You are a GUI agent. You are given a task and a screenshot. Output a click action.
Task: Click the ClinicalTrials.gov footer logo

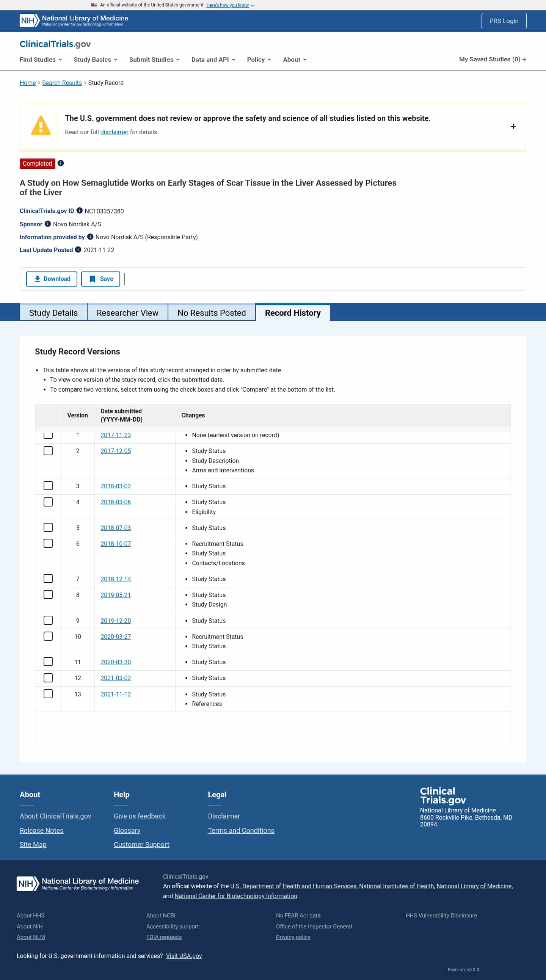(442, 795)
